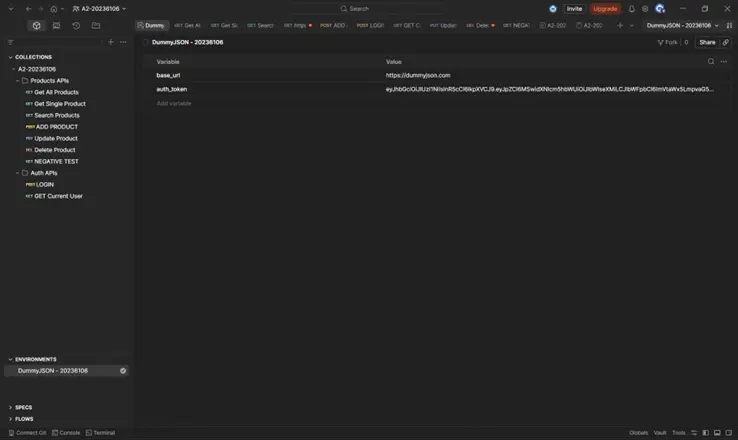This screenshot has height=440, width=738.
Task: Expand the SPECS section
Action: [x=10, y=408]
